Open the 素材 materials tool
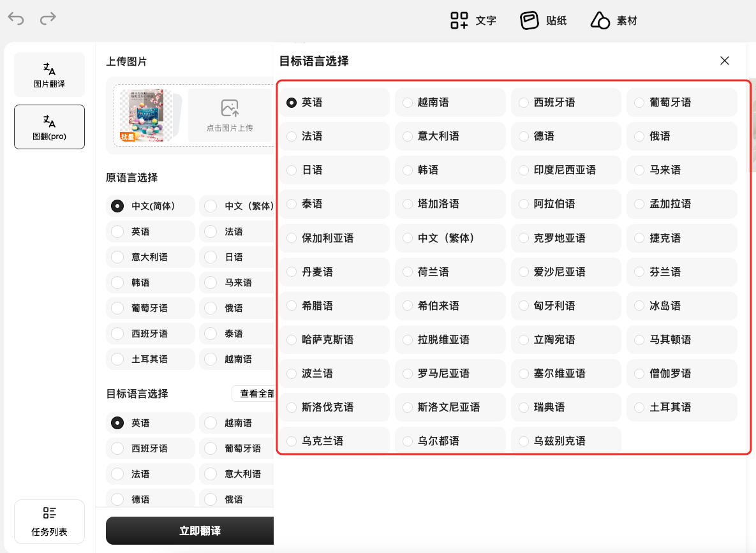756x553 pixels. tap(614, 21)
